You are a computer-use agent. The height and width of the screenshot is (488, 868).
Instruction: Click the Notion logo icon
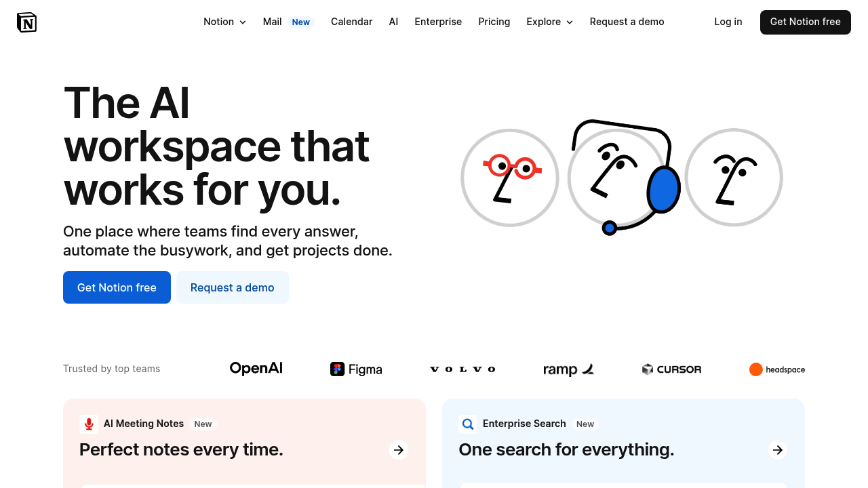pos(26,22)
